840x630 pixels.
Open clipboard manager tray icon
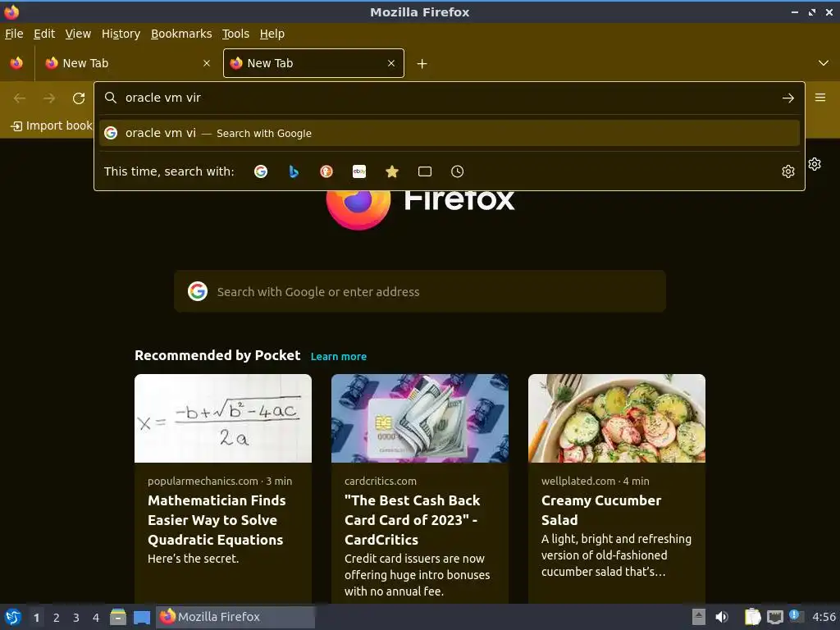coord(753,617)
